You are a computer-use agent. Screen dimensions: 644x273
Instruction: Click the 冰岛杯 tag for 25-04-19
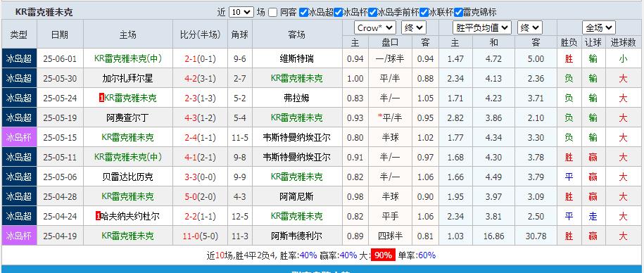point(19,236)
